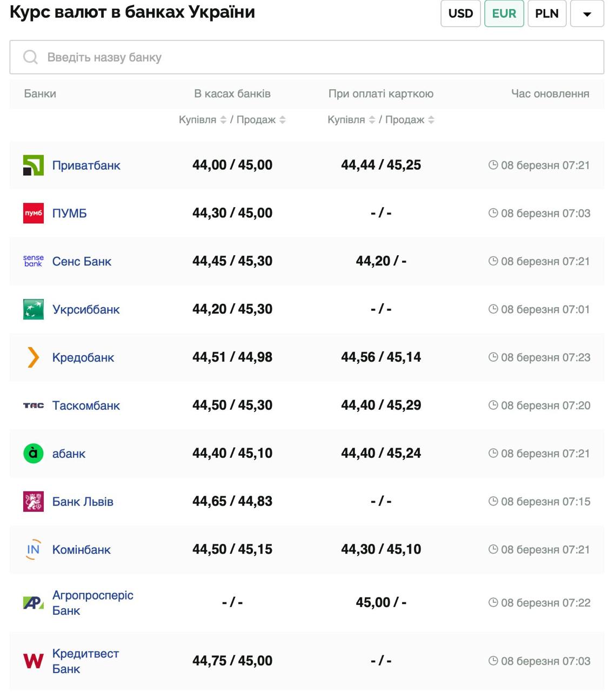Select the EUR currency button
616x692 pixels.
click(504, 14)
